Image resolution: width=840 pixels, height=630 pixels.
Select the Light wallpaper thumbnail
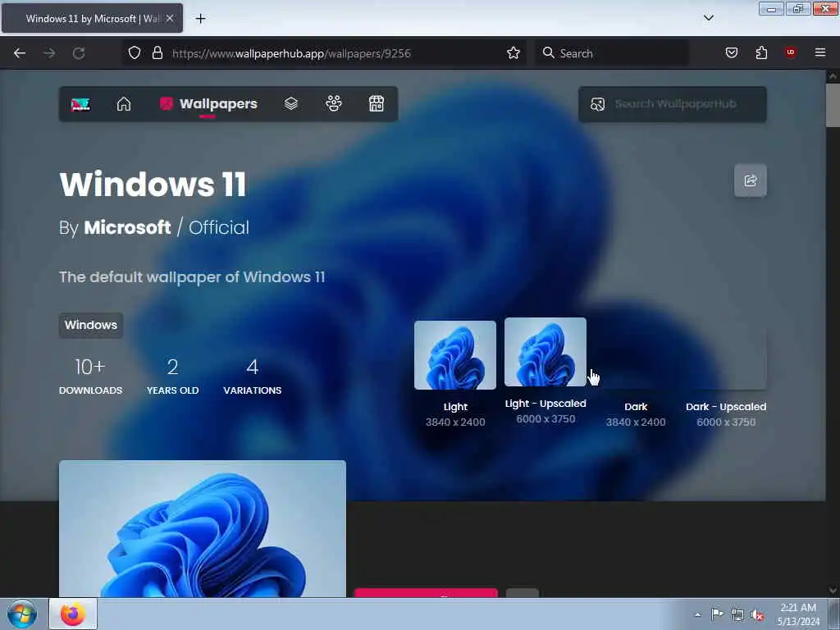point(454,355)
